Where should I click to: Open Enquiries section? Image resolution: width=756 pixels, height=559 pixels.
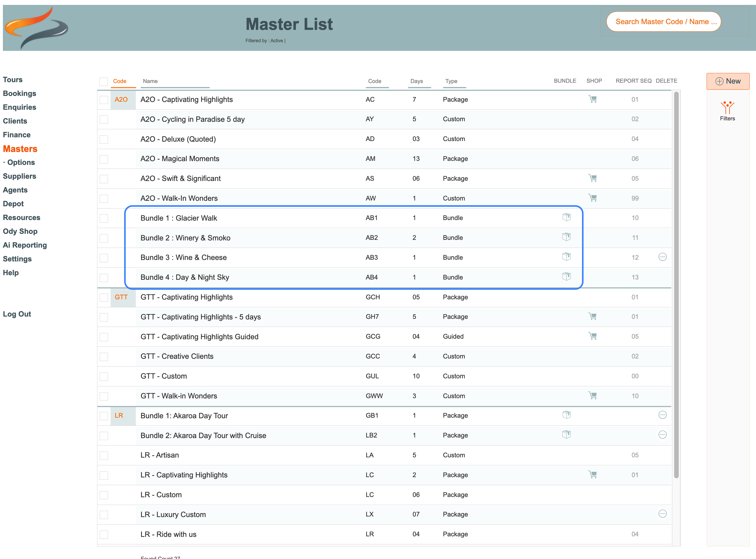[20, 107]
